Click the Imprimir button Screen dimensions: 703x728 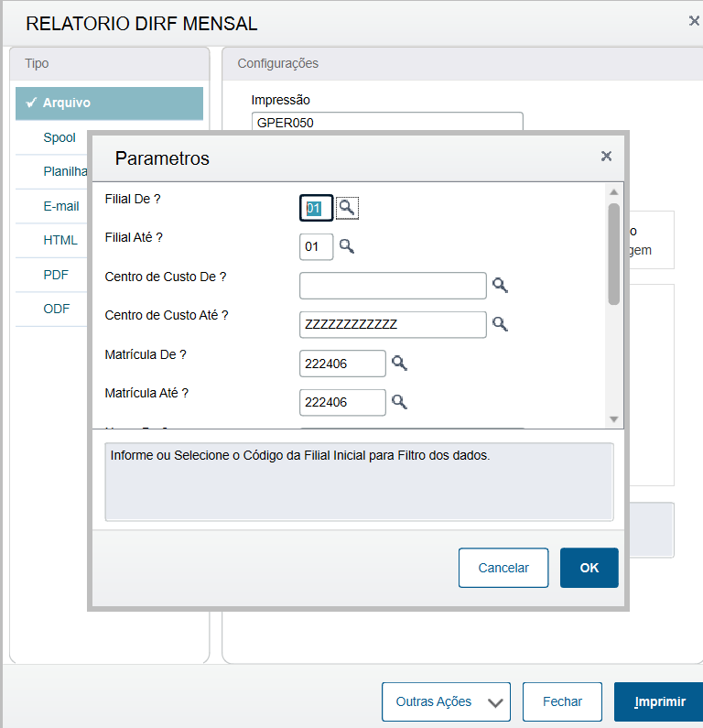coord(659,702)
